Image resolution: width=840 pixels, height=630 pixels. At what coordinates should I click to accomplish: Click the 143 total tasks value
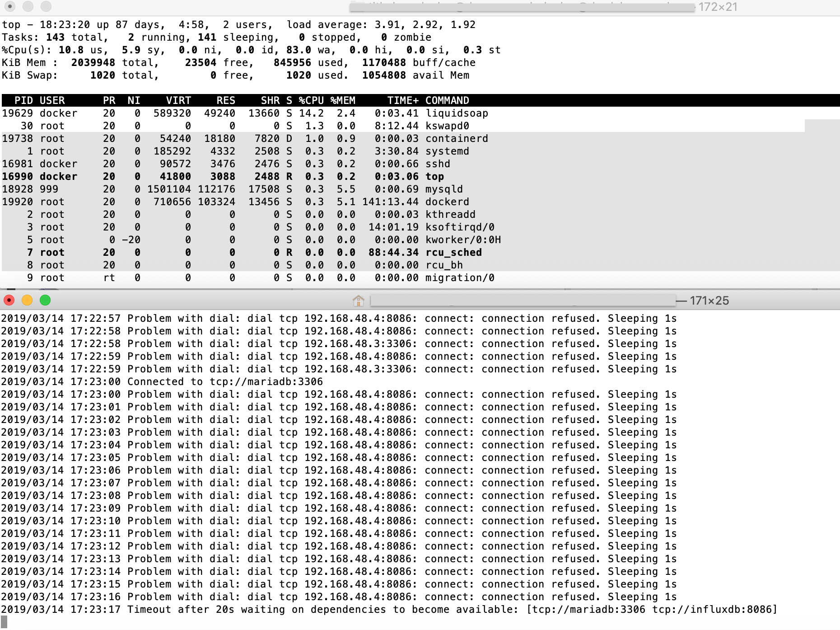click(x=55, y=37)
